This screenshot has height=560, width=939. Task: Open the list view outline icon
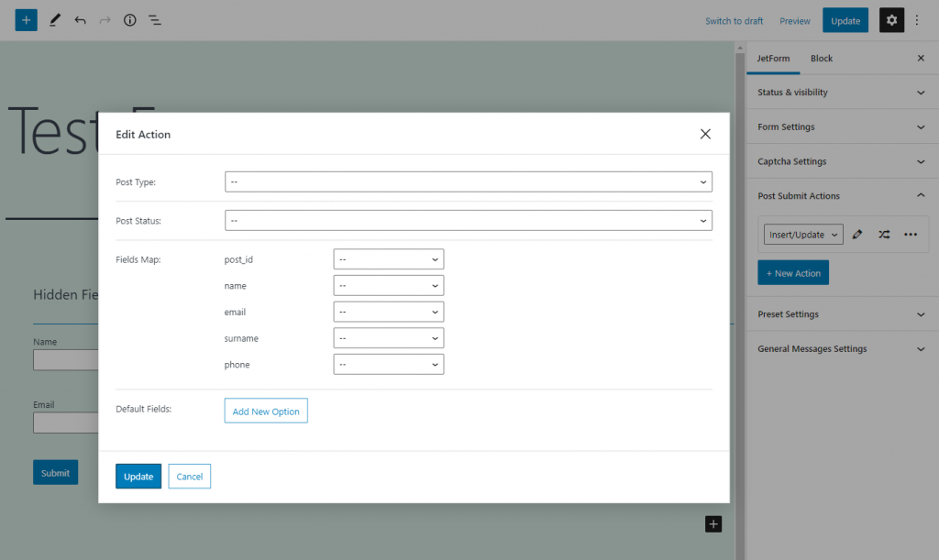click(154, 20)
